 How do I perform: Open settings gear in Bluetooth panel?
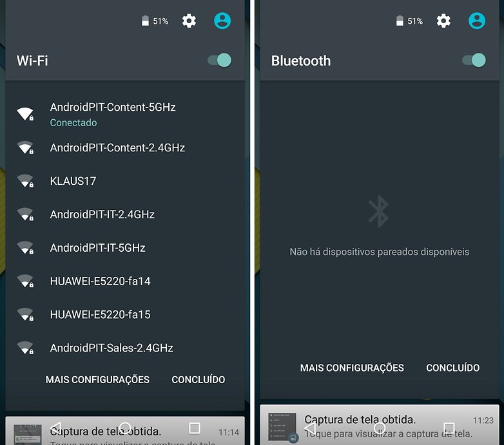pyautogui.click(x=443, y=21)
